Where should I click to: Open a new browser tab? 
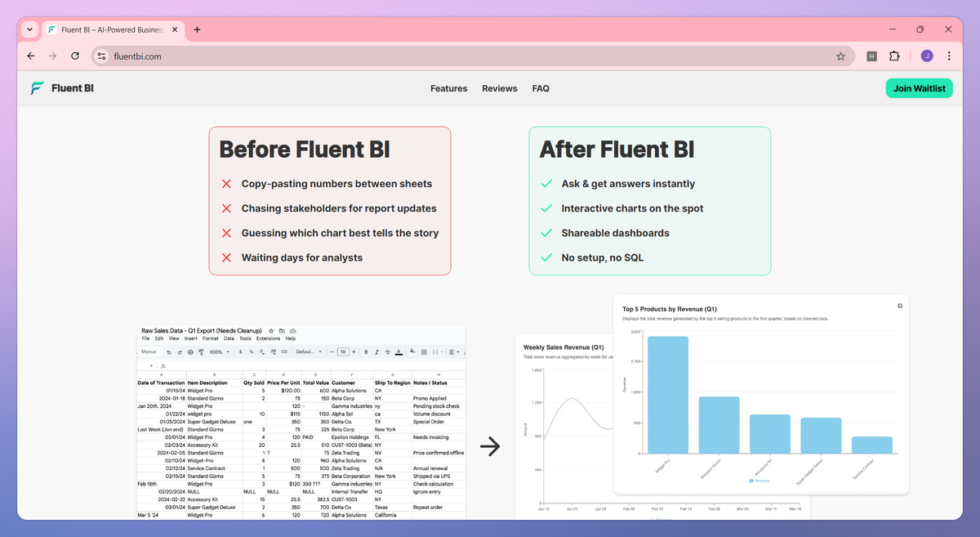[x=197, y=29]
